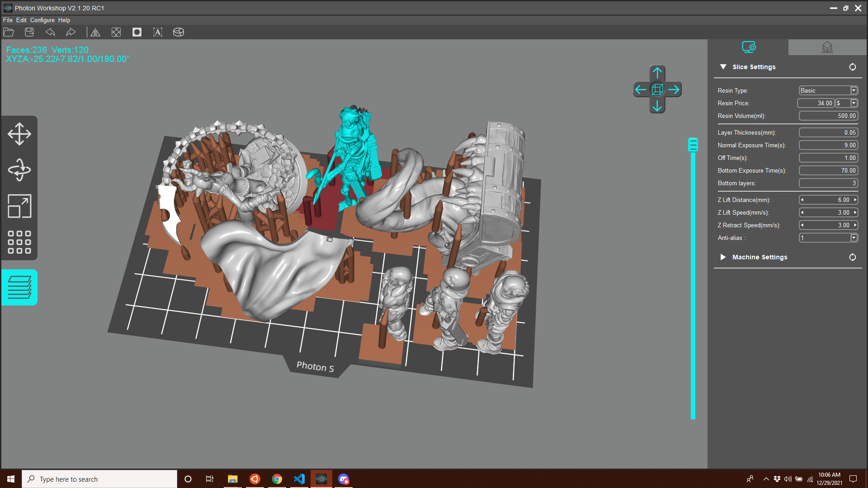Click the Resin Price value field
Viewport: 868px width, 488px height.
click(x=816, y=103)
